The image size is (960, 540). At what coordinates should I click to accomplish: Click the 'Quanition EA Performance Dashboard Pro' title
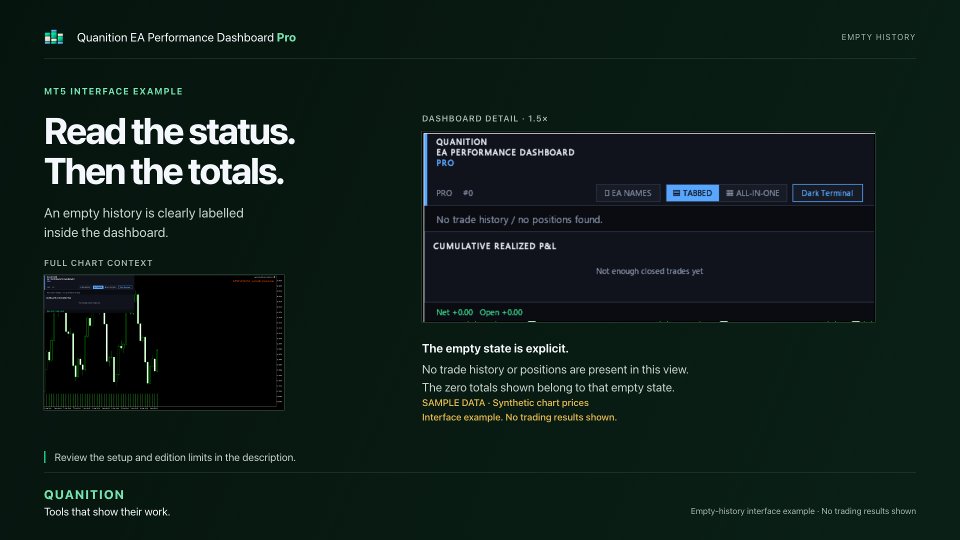click(186, 37)
